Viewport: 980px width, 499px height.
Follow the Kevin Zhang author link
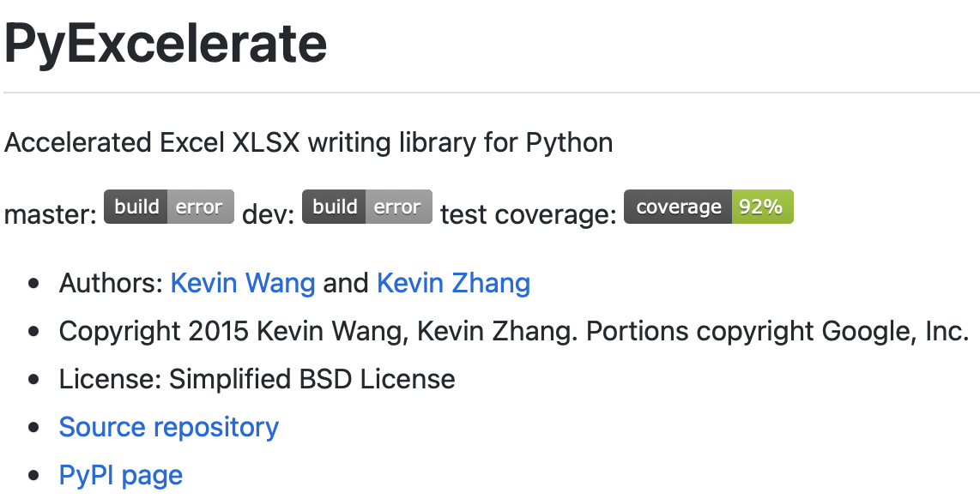click(x=453, y=283)
